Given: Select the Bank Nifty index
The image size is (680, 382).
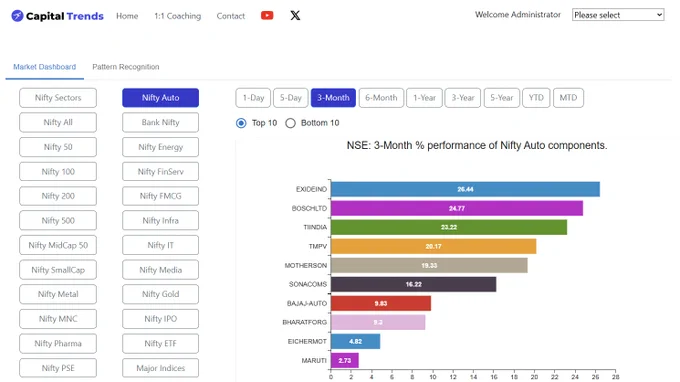Looking at the screenshot, I should 160,122.
